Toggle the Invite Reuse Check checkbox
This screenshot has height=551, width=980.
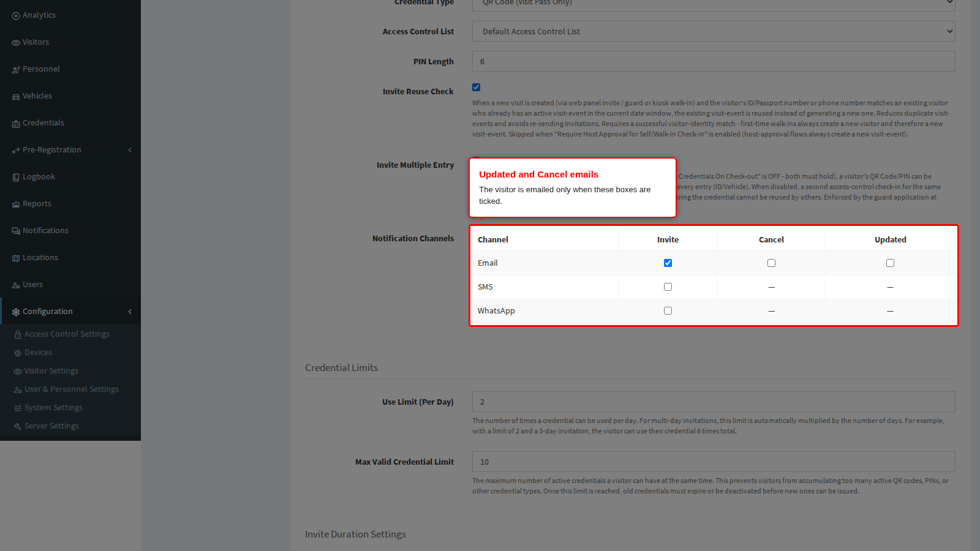[477, 88]
